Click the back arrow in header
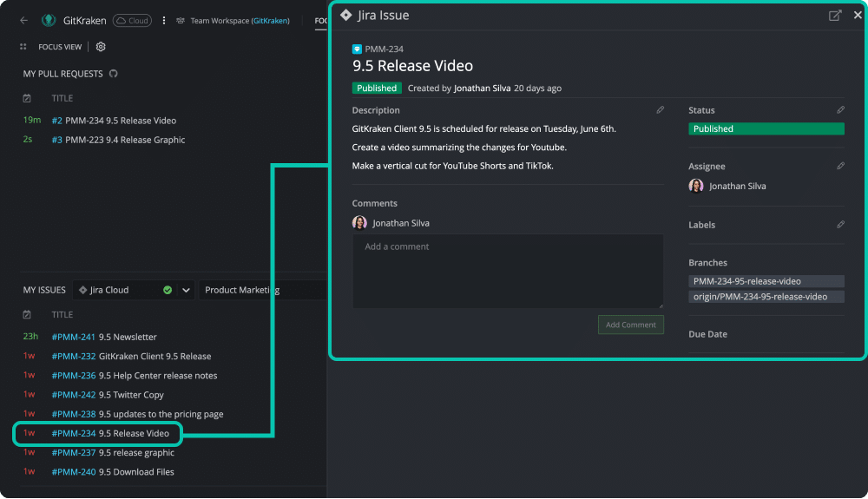The height and width of the screenshot is (499, 868). 23,21
